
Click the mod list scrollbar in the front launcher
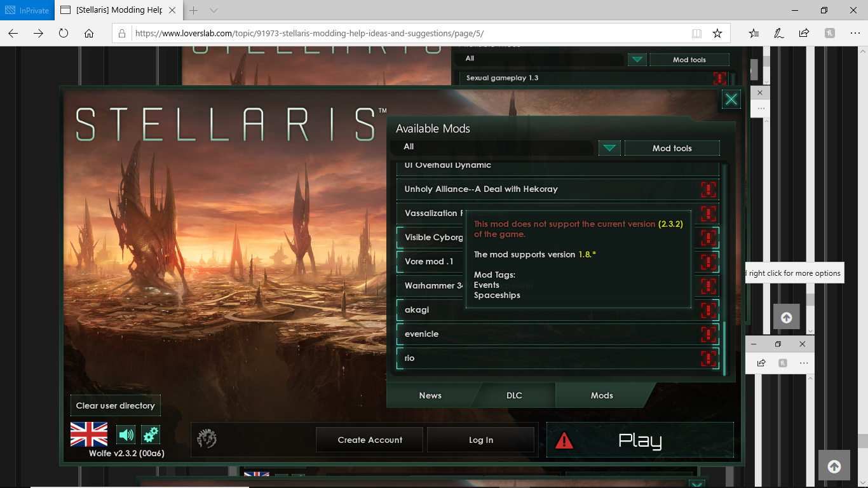tap(724, 348)
